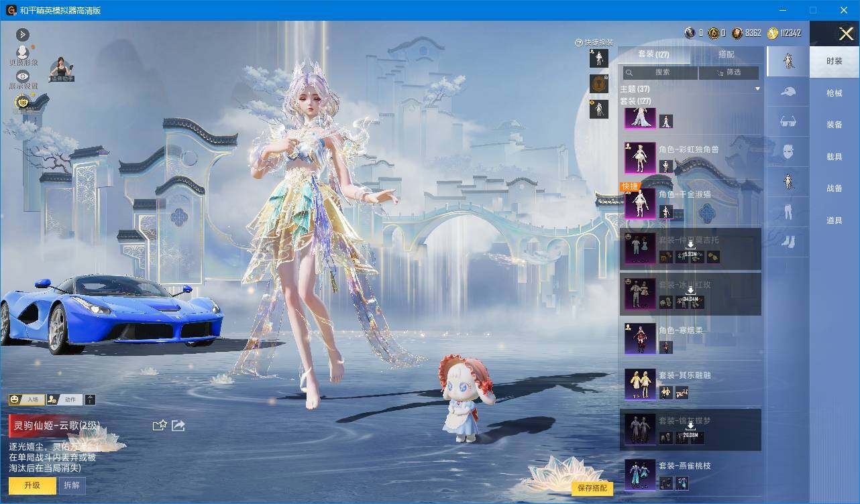The width and height of the screenshot is (860, 504).
Task: Open the 战备 tab
Action: [x=835, y=188]
